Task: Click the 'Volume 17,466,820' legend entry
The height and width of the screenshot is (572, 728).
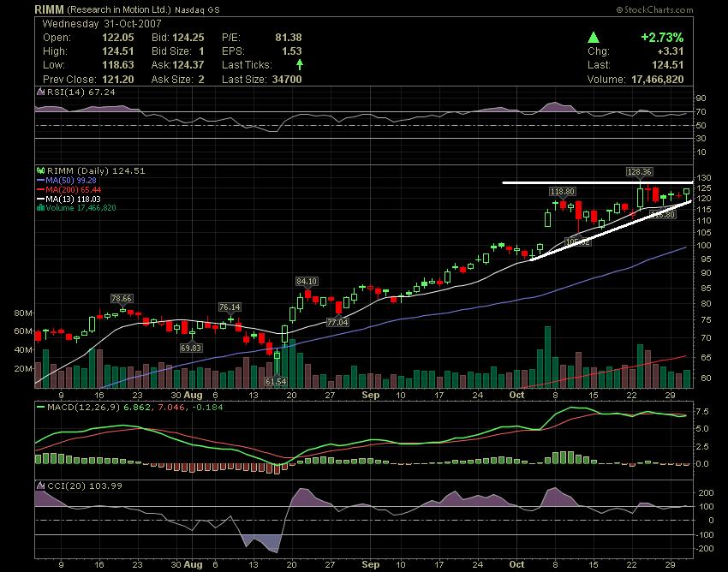Action: point(81,207)
